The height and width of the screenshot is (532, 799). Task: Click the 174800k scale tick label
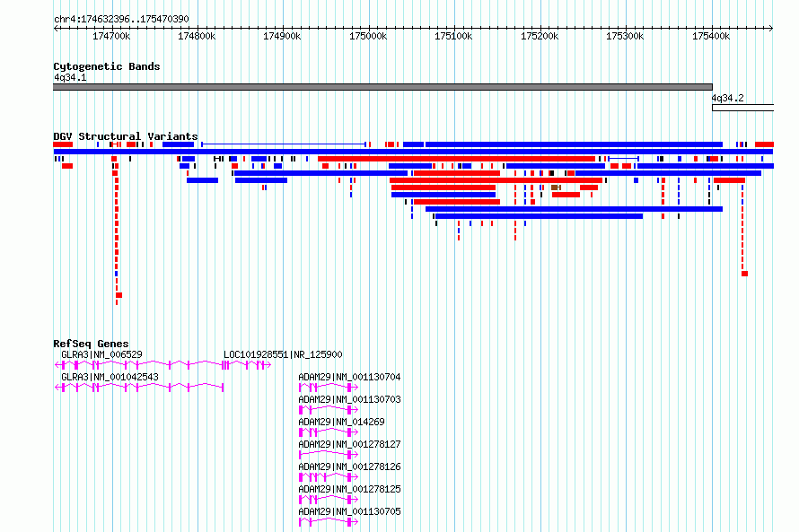click(197, 36)
